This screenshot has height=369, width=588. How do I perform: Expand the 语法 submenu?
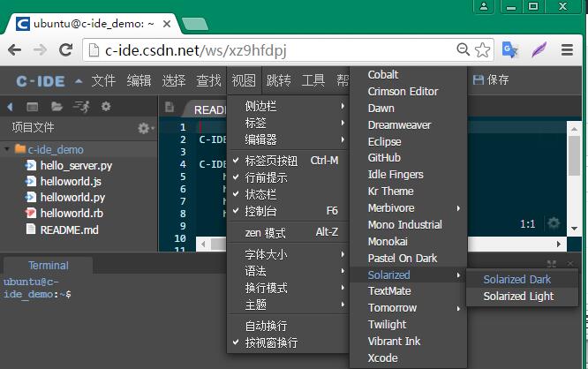(x=289, y=271)
